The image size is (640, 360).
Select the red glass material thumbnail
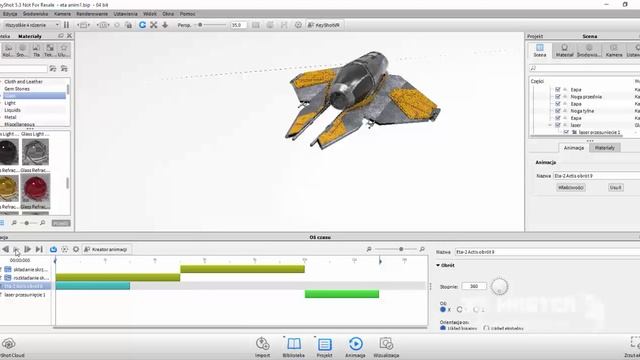[x=36, y=188]
